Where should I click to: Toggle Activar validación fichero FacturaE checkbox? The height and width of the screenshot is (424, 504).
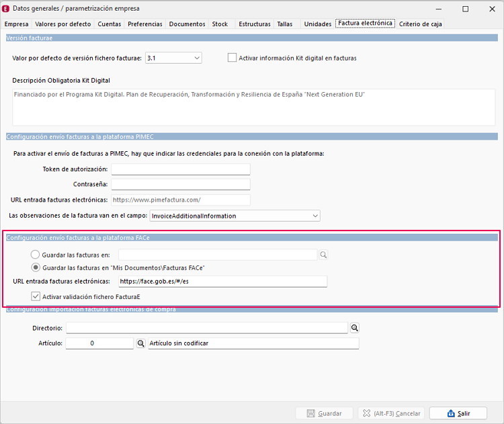pyautogui.click(x=36, y=296)
